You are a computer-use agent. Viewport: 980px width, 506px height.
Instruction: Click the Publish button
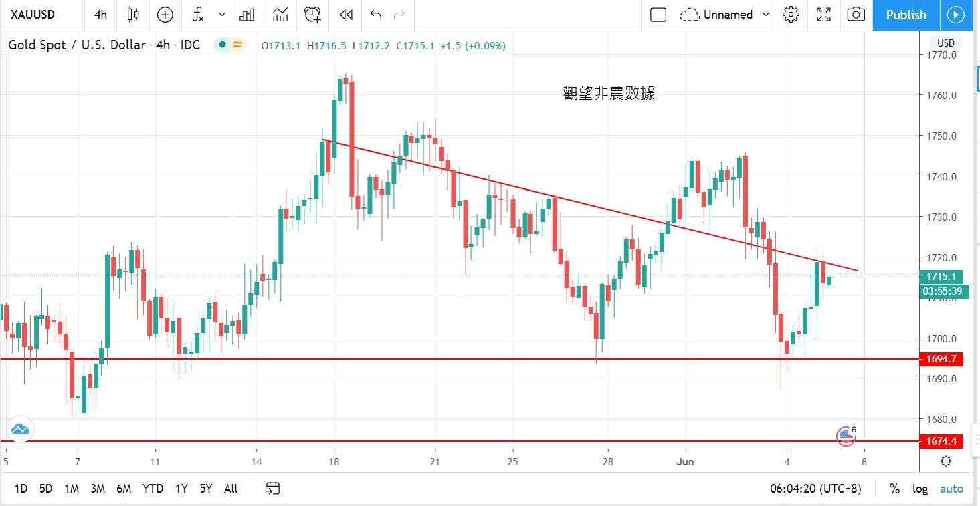click(906, 15)
